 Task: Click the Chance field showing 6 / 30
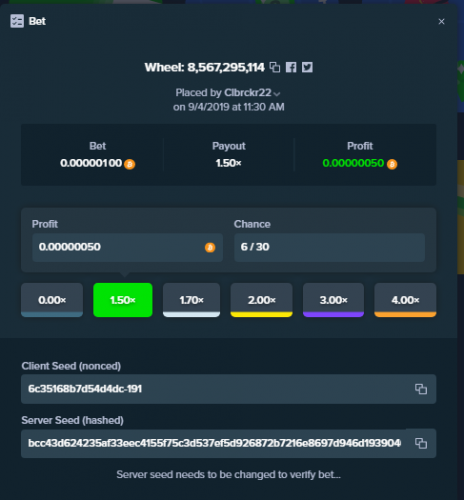tap(329, 247)
